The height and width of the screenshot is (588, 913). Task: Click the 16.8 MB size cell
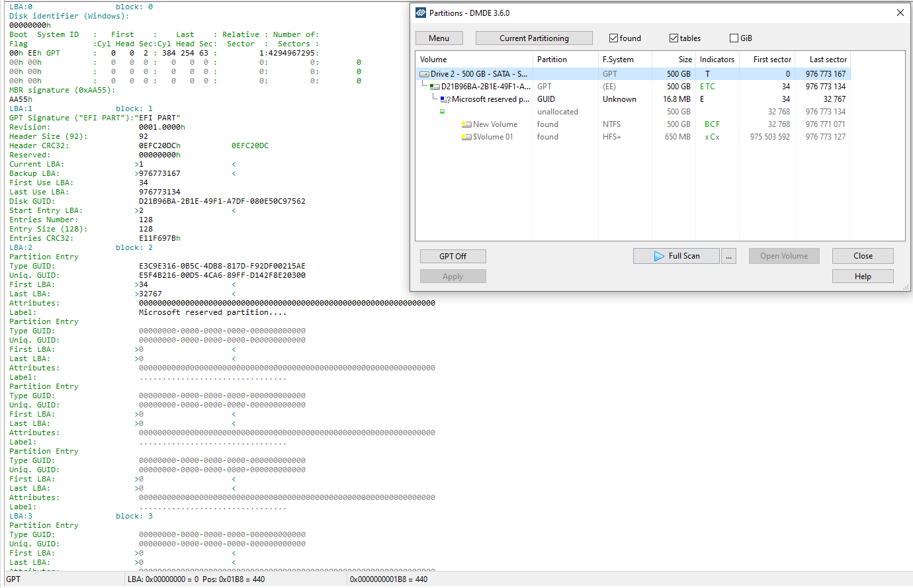coord(677,99)
